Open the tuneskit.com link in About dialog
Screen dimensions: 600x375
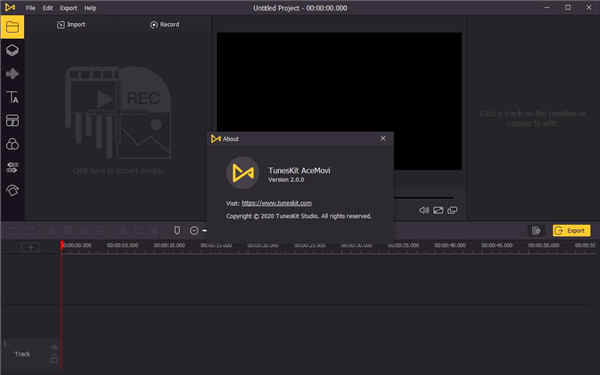point(277,203)
